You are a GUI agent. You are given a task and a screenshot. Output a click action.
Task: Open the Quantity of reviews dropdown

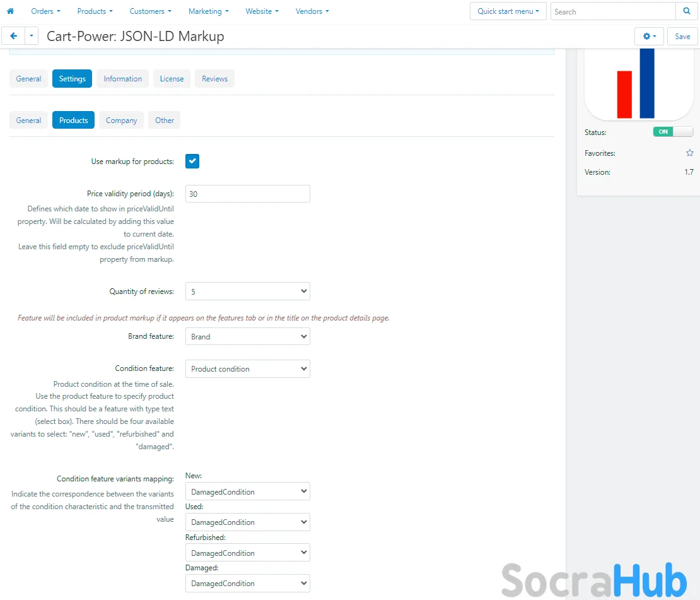[248, 291]
